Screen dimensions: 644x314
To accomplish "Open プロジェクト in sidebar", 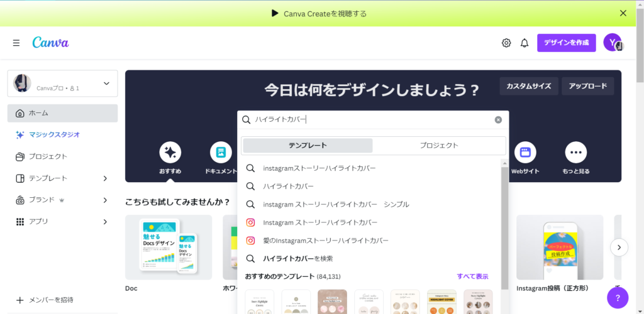I will 62,156.
